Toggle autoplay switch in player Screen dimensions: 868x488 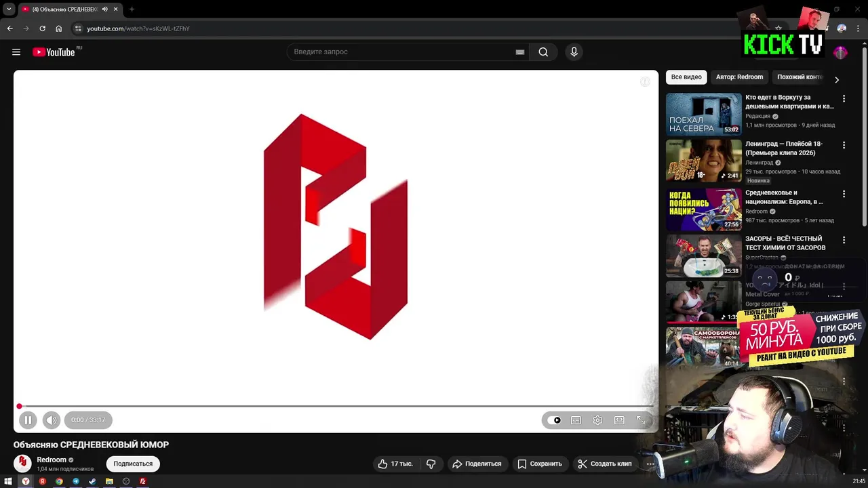pos(555,420)
